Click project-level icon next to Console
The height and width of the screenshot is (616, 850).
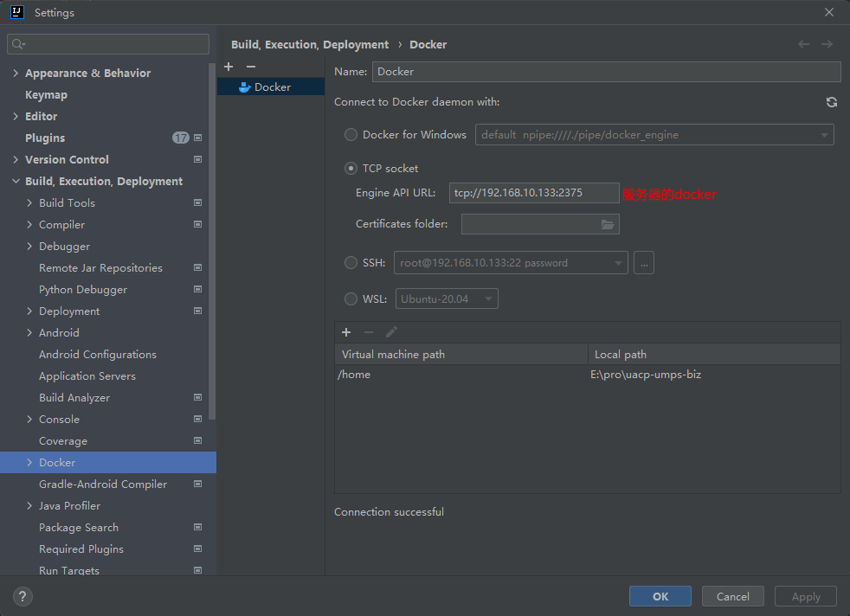tap(198, 420)
